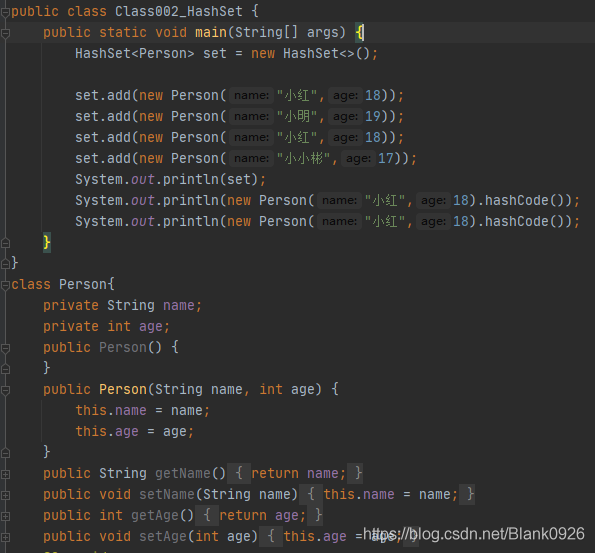The width and height of the screenshot is (595, 553).
Task: Collapse Person(String name, int age) constructor
Action: click(x=5, y=390)
